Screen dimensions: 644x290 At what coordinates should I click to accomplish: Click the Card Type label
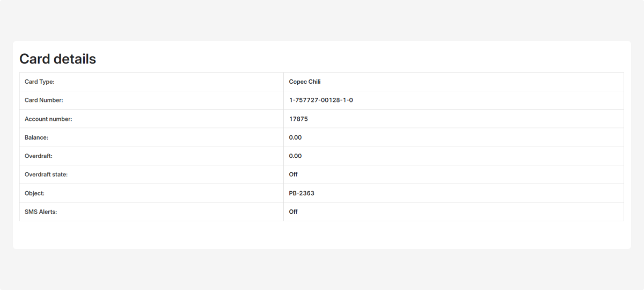(x=40, y=82)
